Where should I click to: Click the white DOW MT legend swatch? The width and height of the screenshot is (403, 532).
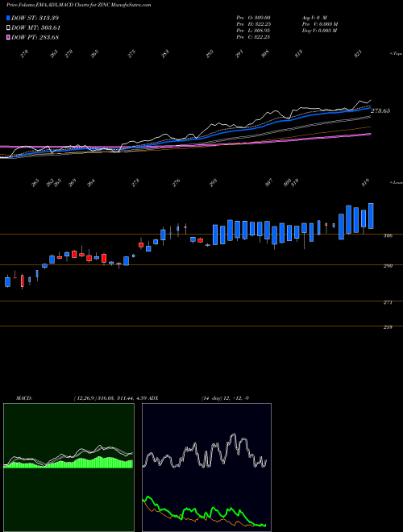[8, 28]
